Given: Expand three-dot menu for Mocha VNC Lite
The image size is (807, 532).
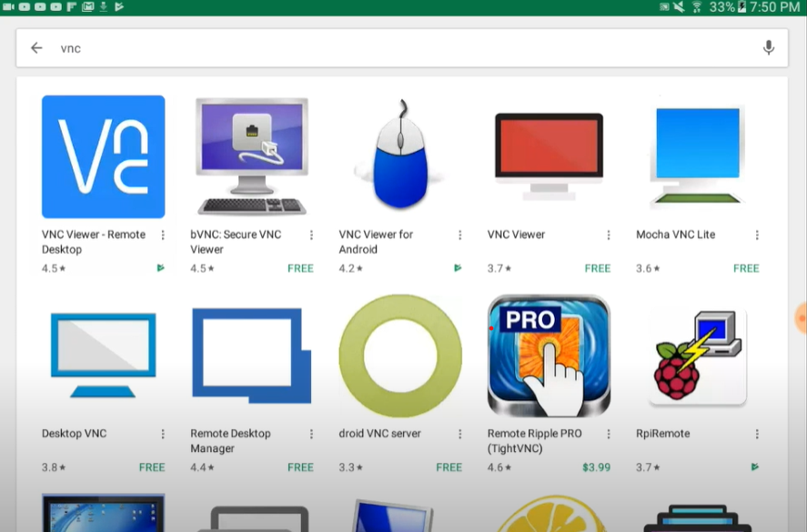Looking at the screenshot, I should click(x=757, y=235).
